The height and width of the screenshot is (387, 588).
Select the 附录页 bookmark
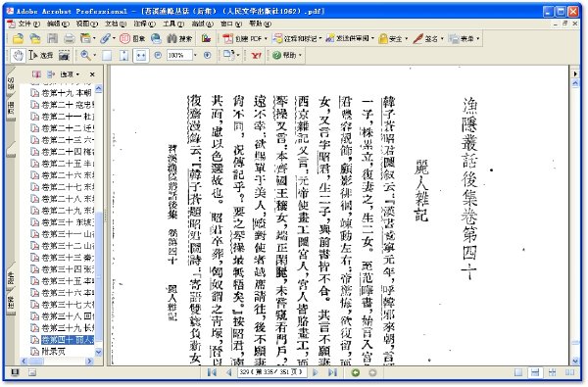[48, 352]
